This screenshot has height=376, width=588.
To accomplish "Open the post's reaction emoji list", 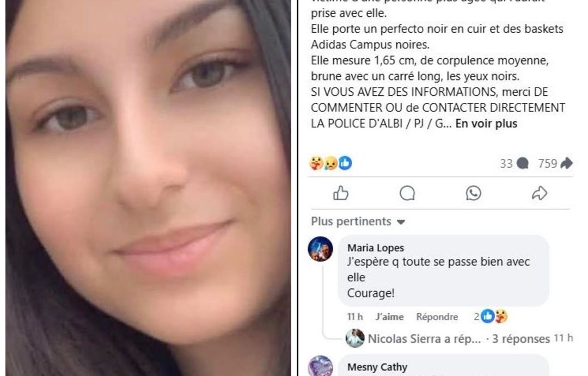I will pyautogui.click(x=331, y=163).
